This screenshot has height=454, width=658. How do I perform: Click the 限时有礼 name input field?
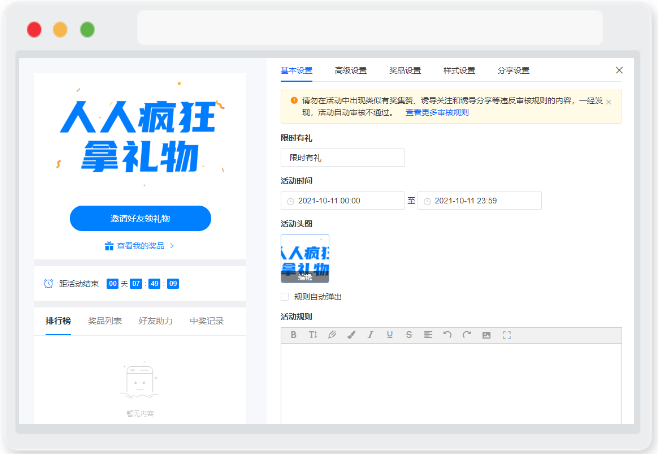click(x=342, y=158)
